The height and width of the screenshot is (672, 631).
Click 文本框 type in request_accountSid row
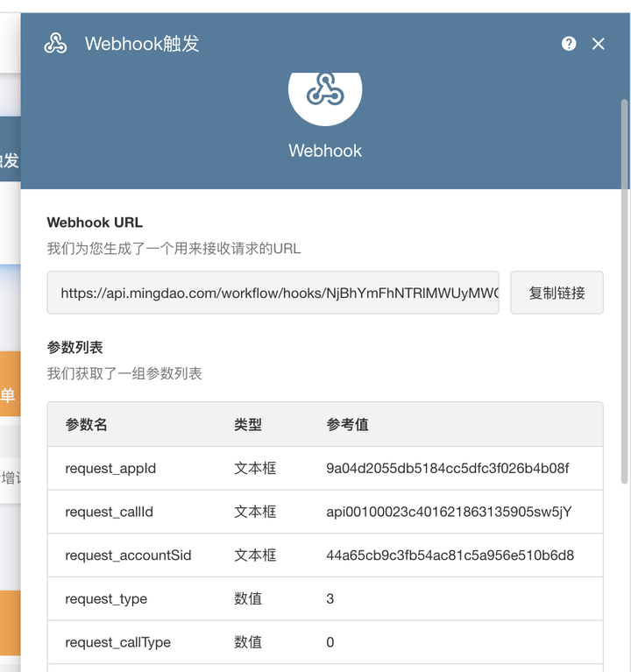tap(255, 555)
